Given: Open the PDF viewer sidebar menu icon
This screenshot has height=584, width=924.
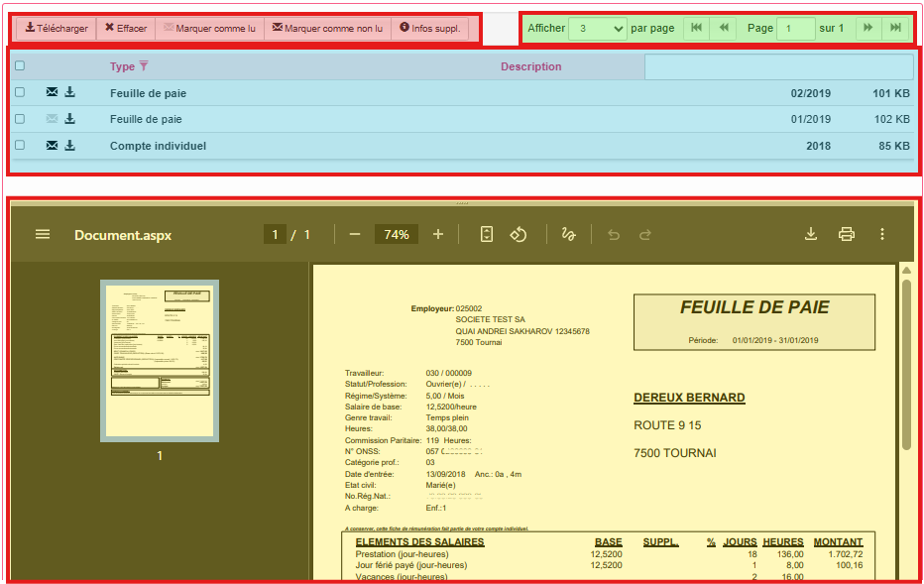Looking at the screenshot, I should (x=43, y=235).
